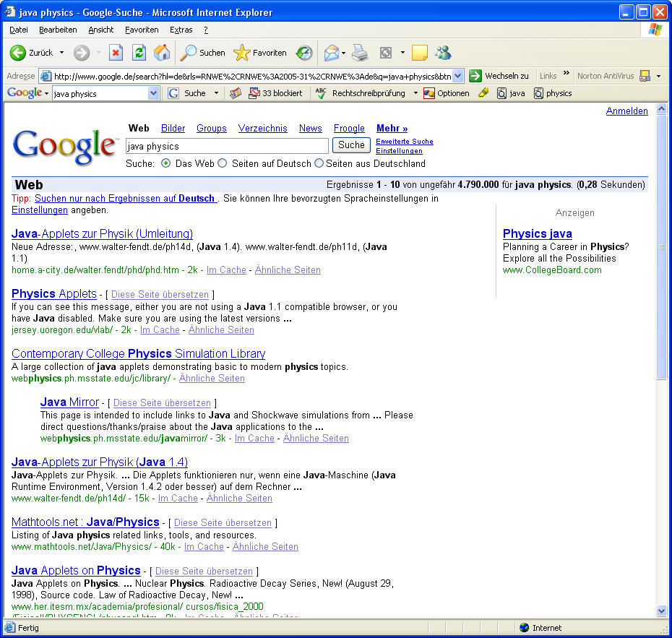The image size is (672, 638).
Task: Go to the Home page icon
Action: (162, 53)
